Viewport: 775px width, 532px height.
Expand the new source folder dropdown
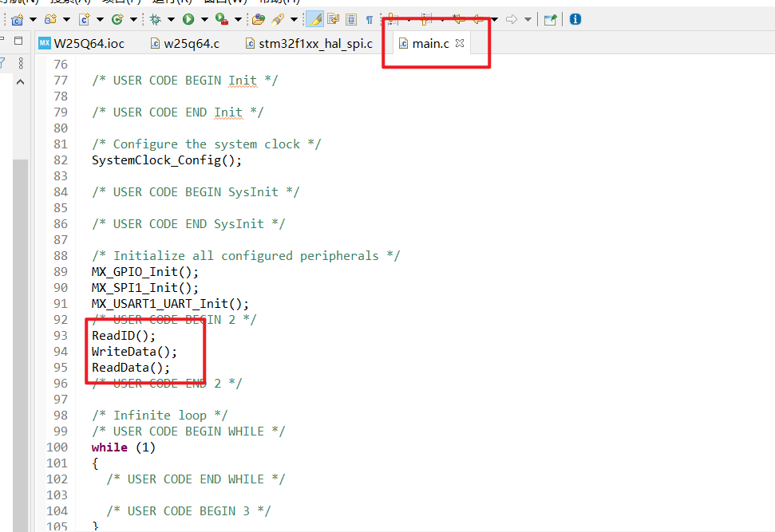coord(66,20)
